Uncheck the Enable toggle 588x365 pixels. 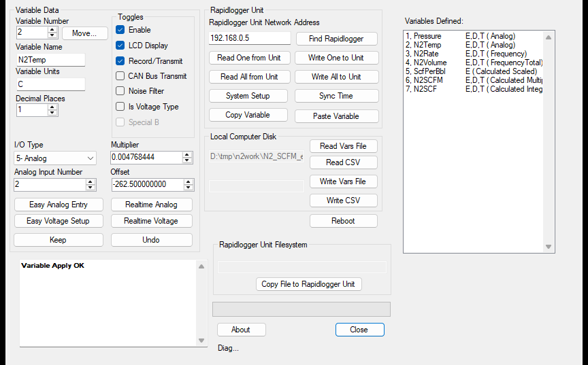[x=120, y=30]
